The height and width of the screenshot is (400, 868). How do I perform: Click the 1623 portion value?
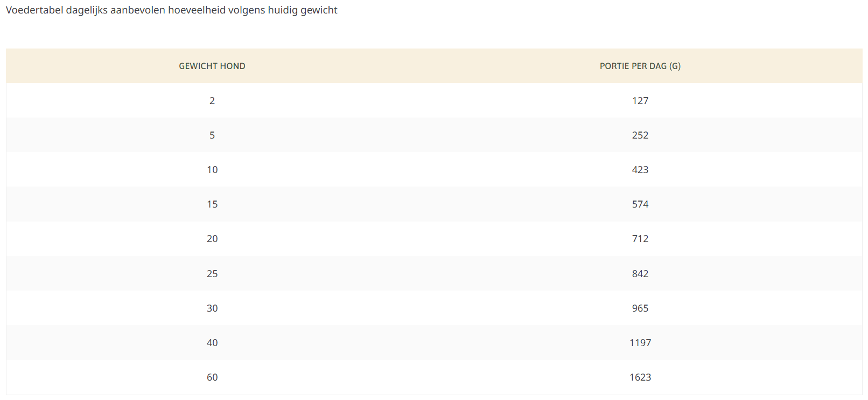point(640,377)
